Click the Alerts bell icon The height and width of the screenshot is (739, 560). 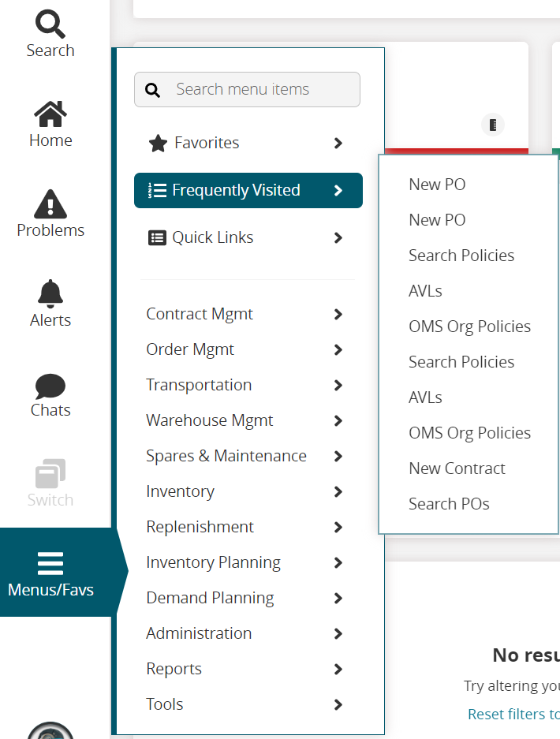coord(50,294)
